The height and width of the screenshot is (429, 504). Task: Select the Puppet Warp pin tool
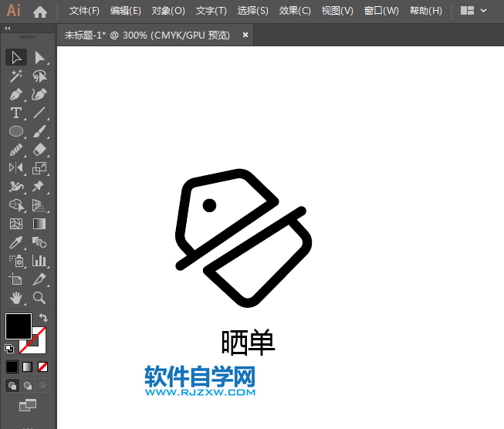(x=39, y=187)
